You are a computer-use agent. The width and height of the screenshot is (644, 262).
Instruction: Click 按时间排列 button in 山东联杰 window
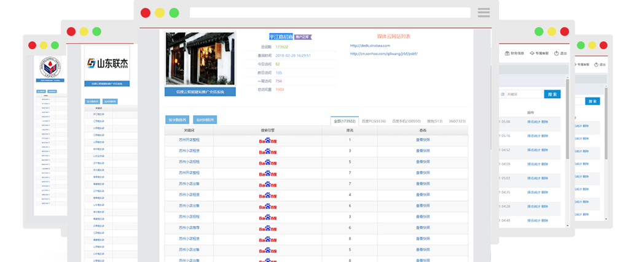click(109, 101)
